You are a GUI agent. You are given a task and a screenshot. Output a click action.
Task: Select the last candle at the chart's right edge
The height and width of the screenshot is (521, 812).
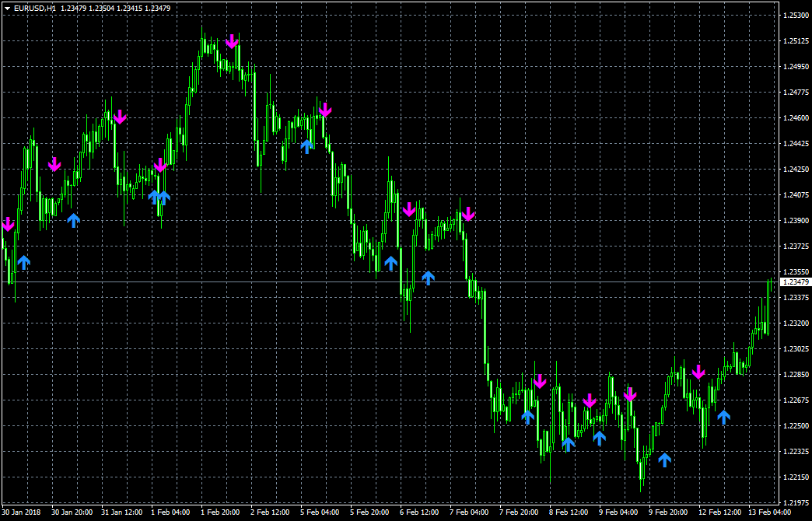(x=771, y=285)
